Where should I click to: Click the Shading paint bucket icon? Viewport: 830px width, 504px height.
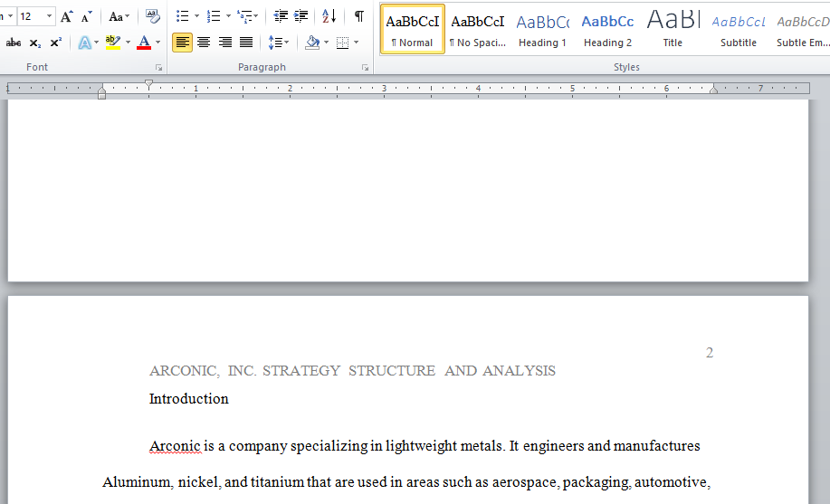click(x=313, y=43)
